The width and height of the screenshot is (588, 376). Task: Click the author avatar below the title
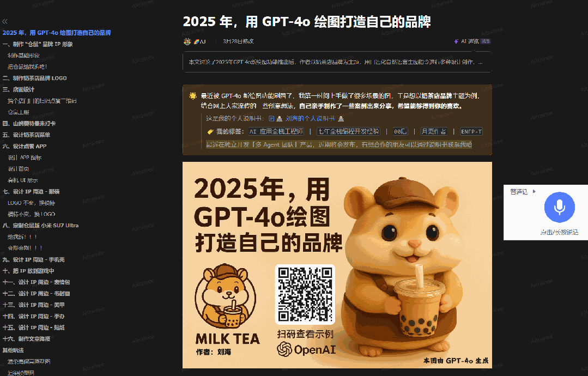(187, 41)
